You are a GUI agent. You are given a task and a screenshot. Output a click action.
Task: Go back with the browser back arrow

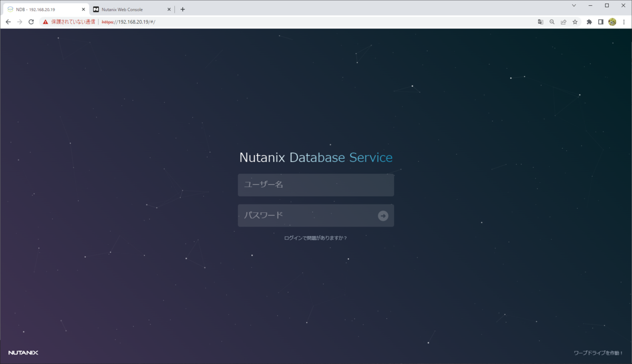pos(8,22)
